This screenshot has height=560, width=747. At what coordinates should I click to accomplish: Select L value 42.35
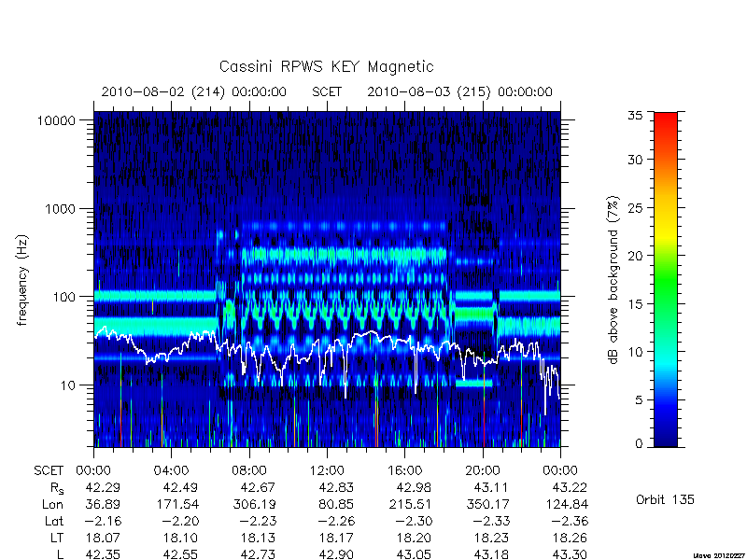[x=103, y=554]
